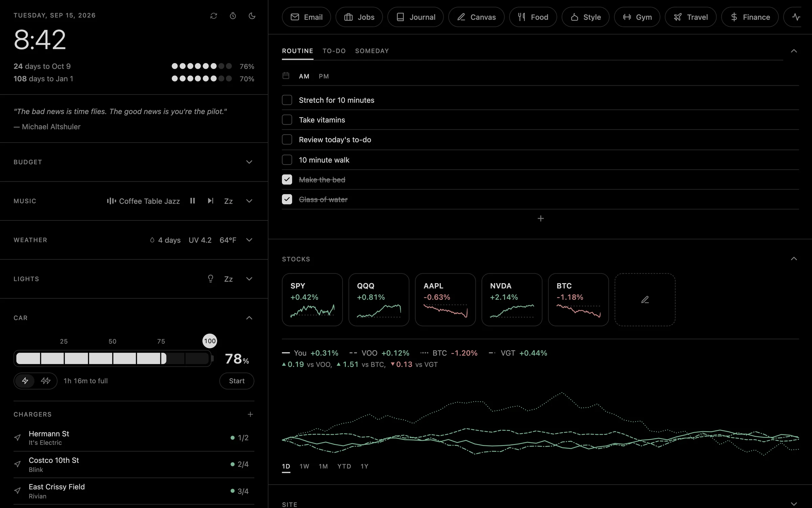This screenshot has height=508, width=812.
Task: Select the PM routine tab
Action: point(324,76)
